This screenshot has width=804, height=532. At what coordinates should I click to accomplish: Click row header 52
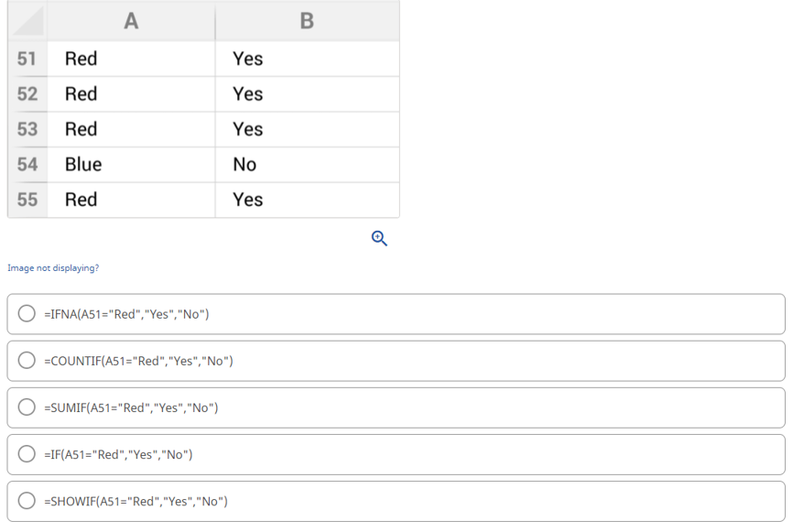tap(27, 94)
